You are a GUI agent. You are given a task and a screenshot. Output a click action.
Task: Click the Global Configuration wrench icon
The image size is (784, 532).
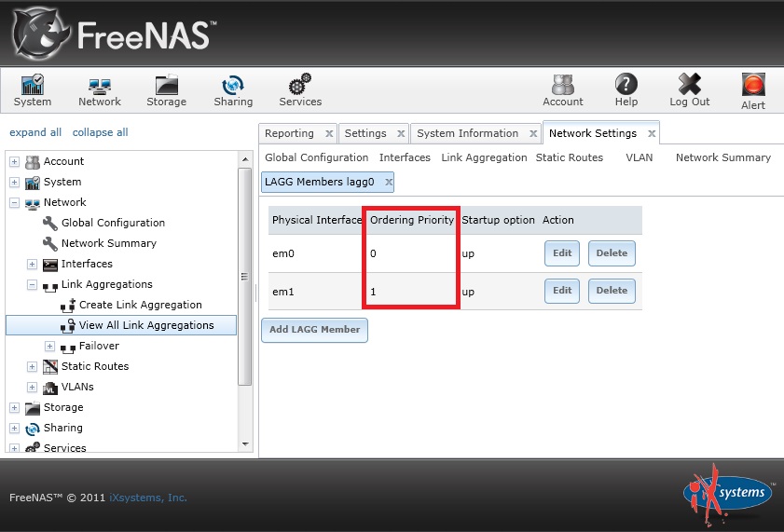tap(50, 224)
